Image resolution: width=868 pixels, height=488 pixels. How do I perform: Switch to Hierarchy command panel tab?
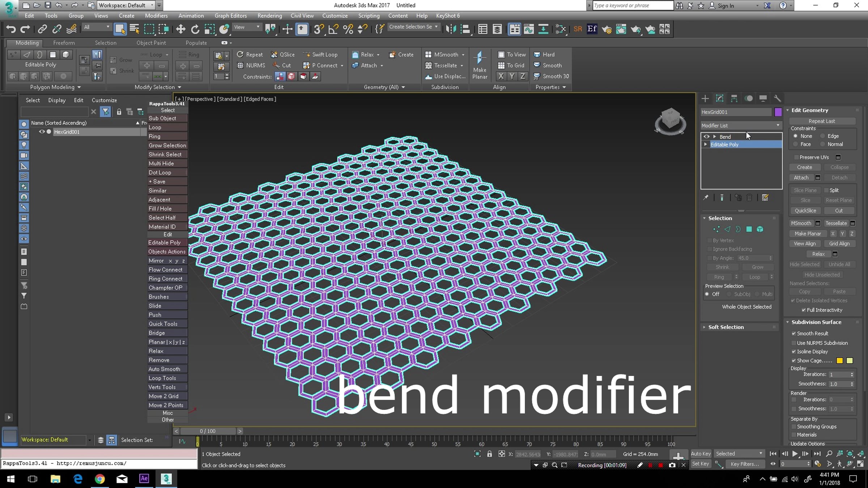click(734, 98)
